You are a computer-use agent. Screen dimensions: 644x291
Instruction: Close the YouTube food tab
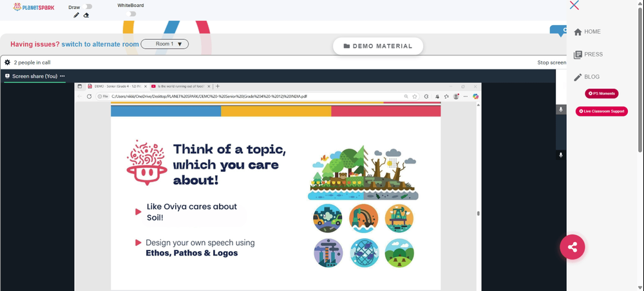click(209, 86)
